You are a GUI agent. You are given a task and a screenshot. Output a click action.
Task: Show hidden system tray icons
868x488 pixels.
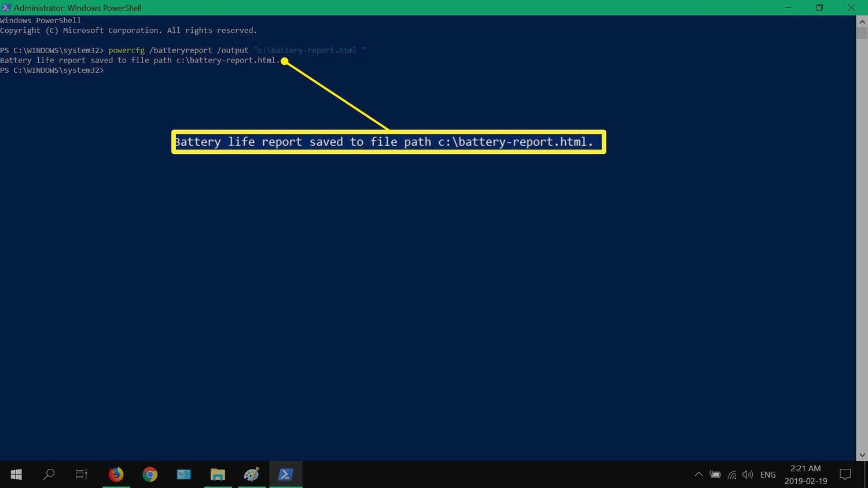(698, 475)
